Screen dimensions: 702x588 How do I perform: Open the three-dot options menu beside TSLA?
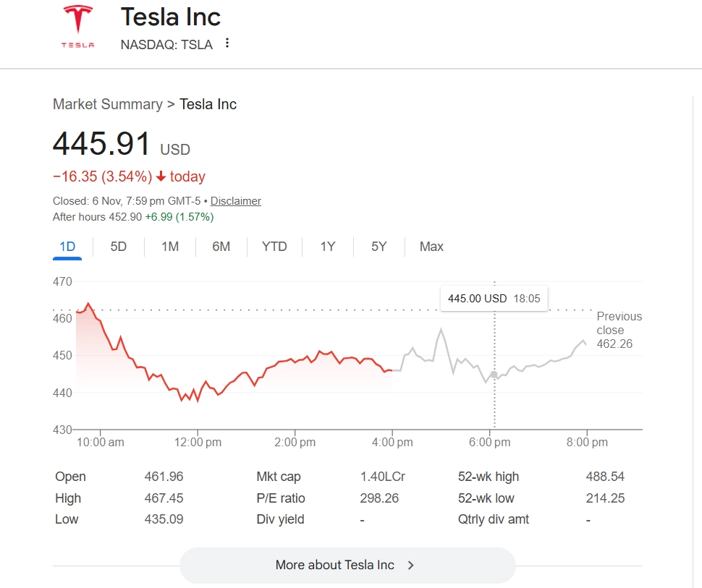click(227, 43)
